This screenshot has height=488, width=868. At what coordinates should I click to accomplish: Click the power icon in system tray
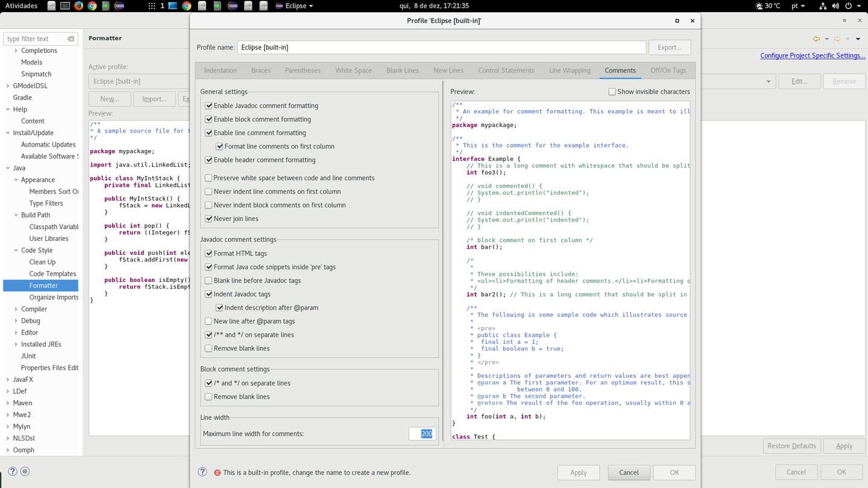point(848,6)
